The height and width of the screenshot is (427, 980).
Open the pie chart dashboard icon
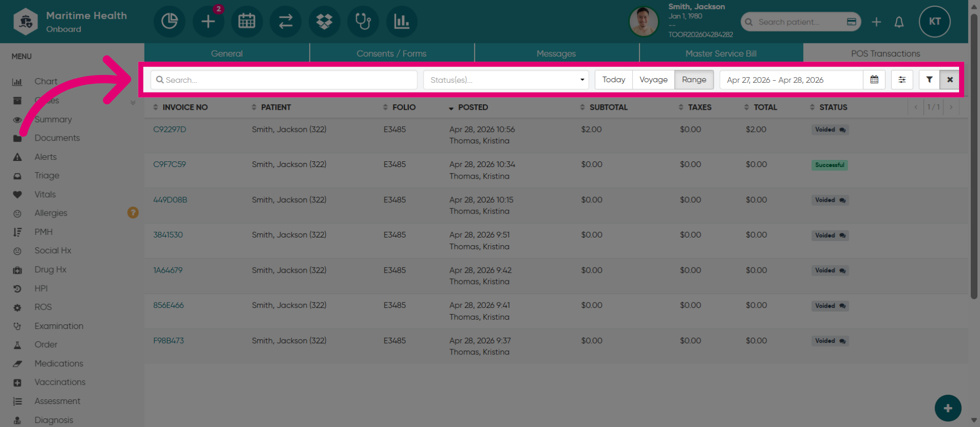click(x=169, y=21)
